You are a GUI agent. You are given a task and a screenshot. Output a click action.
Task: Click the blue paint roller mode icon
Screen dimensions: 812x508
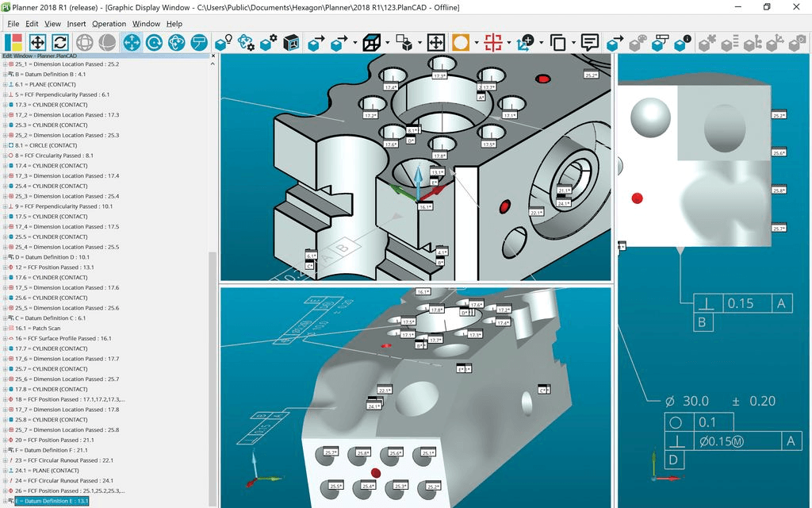tap(199, 42)
